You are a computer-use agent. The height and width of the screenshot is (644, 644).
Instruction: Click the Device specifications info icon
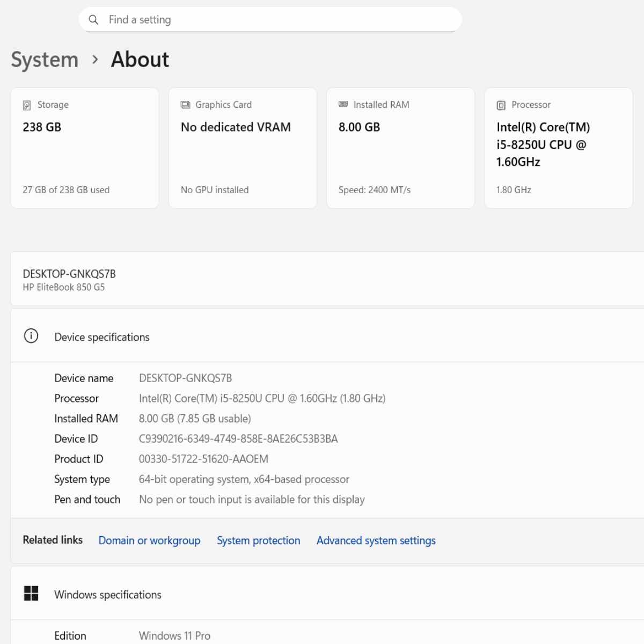click(31, 336)
